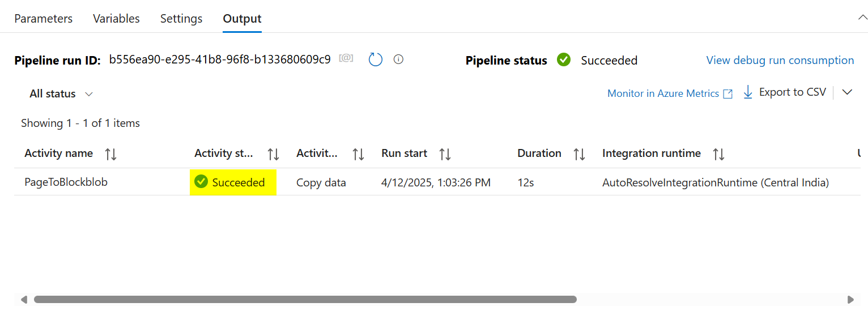Screen dimensions: 868x311
Task: Sort by Run start column
Action: tap(445, 154)
